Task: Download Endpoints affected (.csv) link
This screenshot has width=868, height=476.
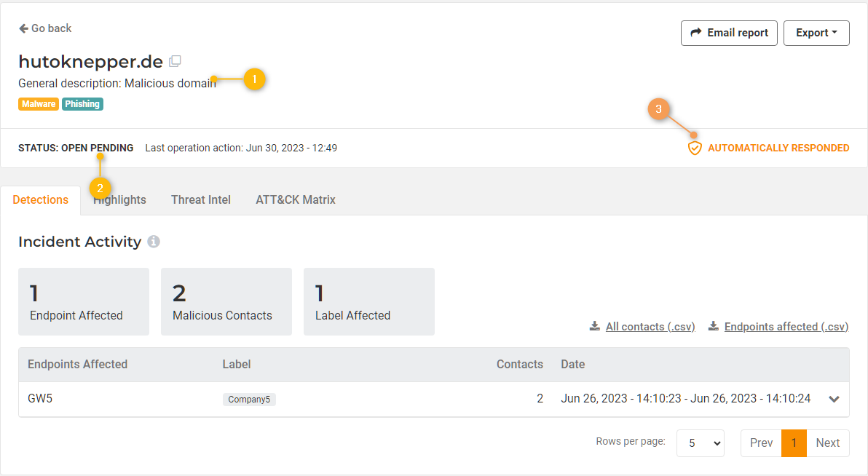Action: click(x=786, y=327)
